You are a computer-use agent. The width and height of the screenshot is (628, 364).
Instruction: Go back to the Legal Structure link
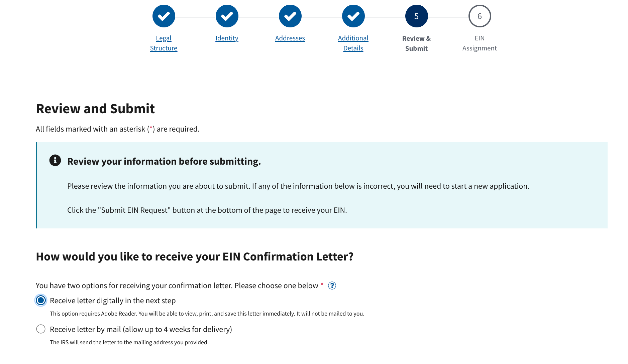[x=164, y=43]
